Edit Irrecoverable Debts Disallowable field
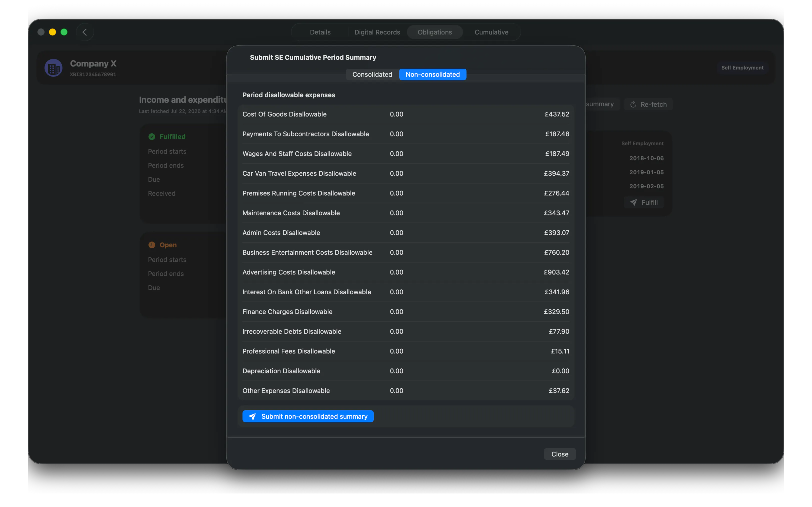812x507 pixels. [x=396, y=332]
